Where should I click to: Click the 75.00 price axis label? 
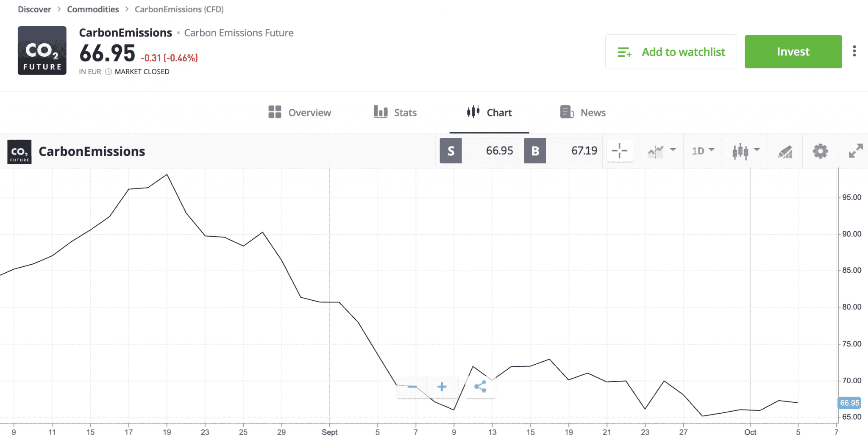tap(851, 344)
